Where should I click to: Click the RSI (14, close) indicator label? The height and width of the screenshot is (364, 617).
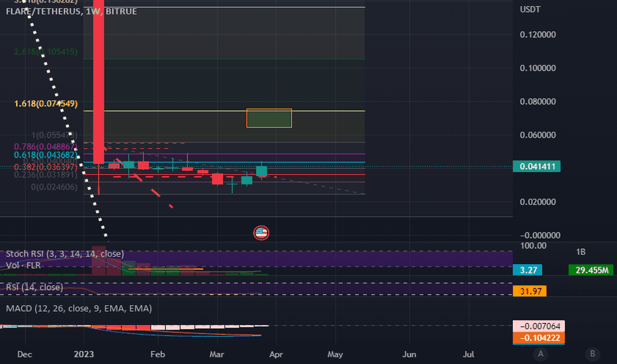(34, 287)
